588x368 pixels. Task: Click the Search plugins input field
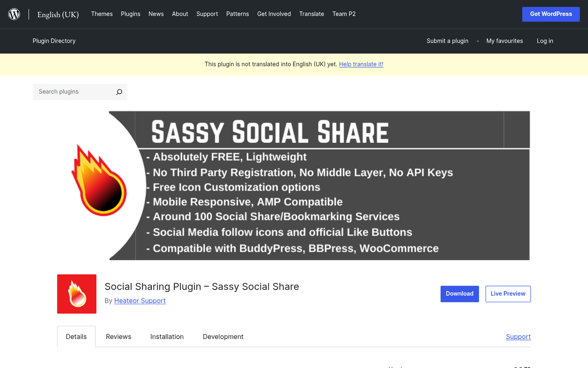(73, 92)
